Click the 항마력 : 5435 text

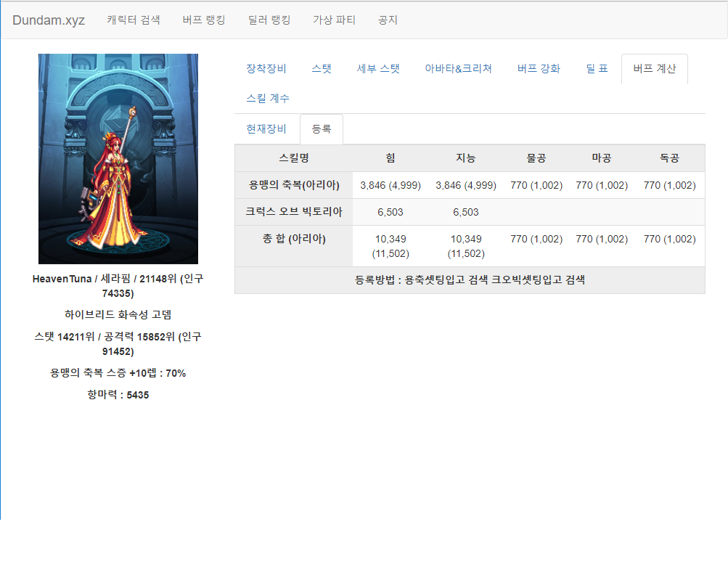(118, 395)
